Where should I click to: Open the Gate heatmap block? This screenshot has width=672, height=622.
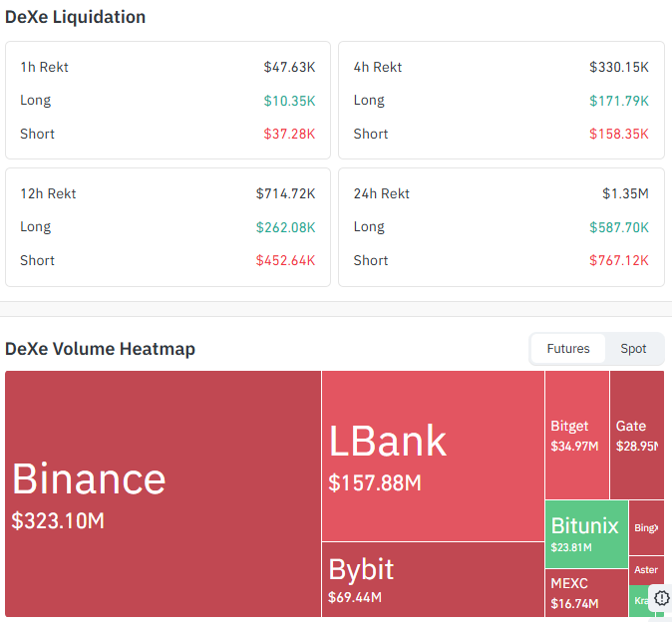click(x=637, y=435)
